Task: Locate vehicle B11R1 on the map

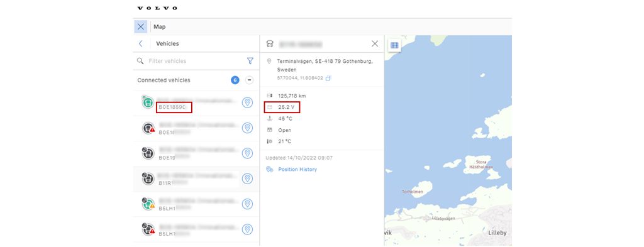Action: (x=247, y=179)
